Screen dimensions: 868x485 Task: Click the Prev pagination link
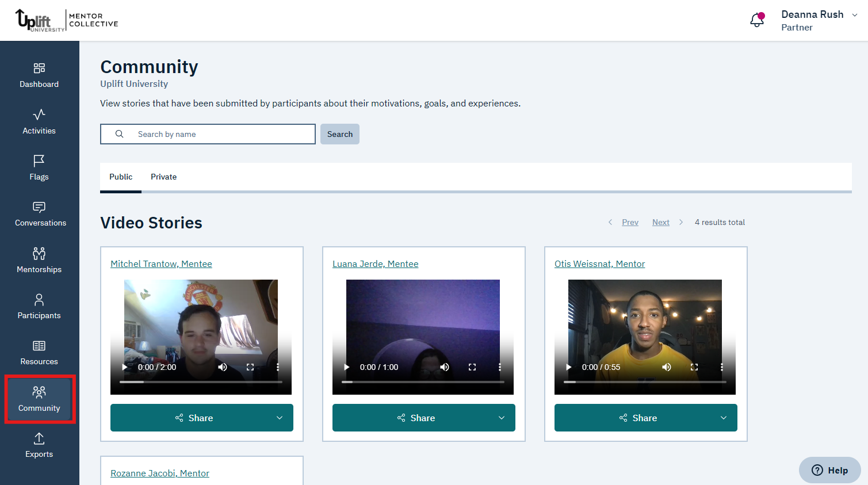pos(630,222)
